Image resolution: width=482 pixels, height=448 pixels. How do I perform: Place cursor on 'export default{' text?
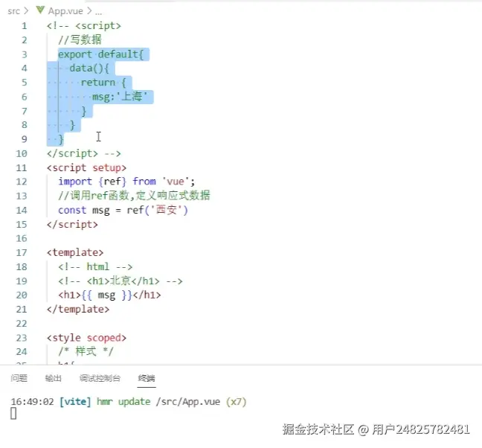(x=101, y=54)
